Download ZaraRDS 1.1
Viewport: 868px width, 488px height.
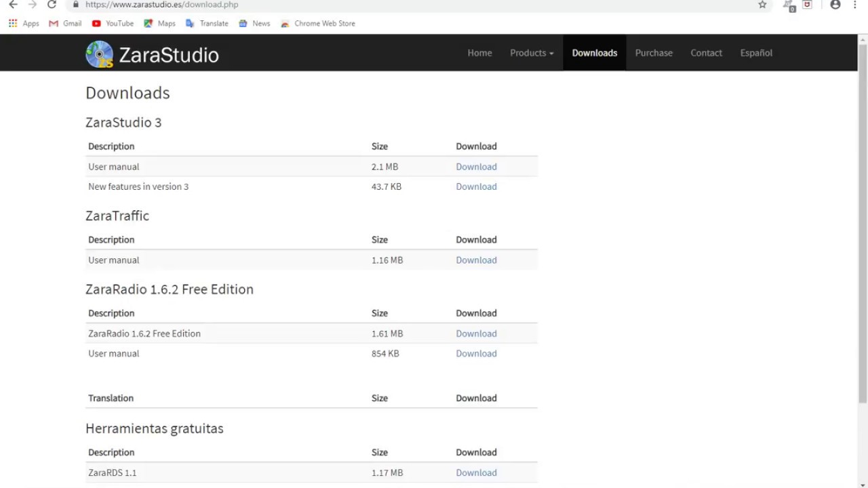(476, 473)
